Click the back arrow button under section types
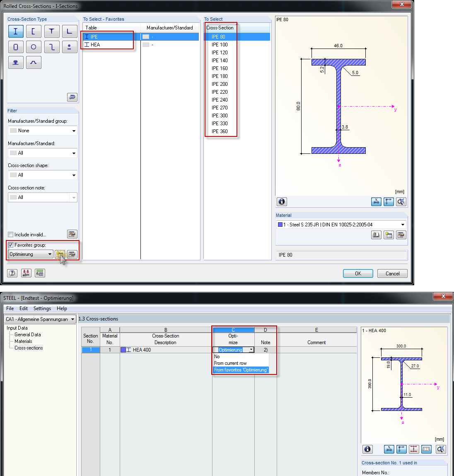 (72, 97)
